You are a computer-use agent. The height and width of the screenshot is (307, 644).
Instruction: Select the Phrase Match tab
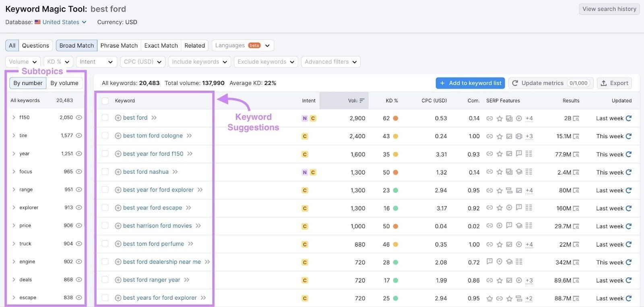[x=119, y=46]
